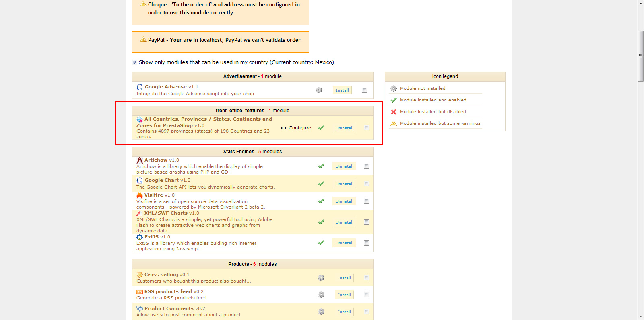644x320 pixels.
Task: Tick the RSS products feed checkbox
Action: coord(366,294)
